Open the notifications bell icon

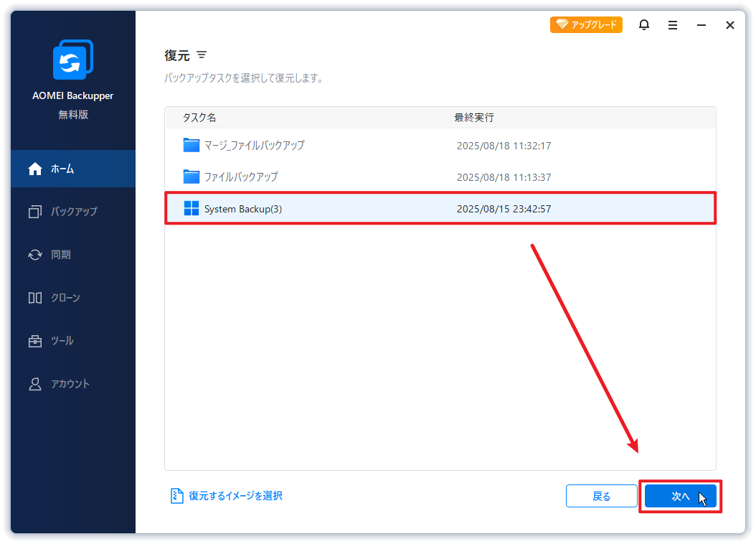click(644, 25)
